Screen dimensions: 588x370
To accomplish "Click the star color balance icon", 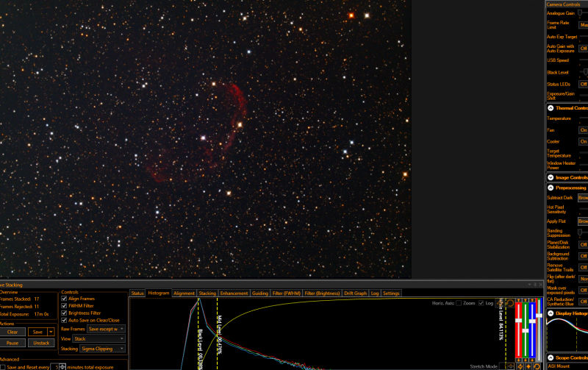I will [x=528, y=366].
